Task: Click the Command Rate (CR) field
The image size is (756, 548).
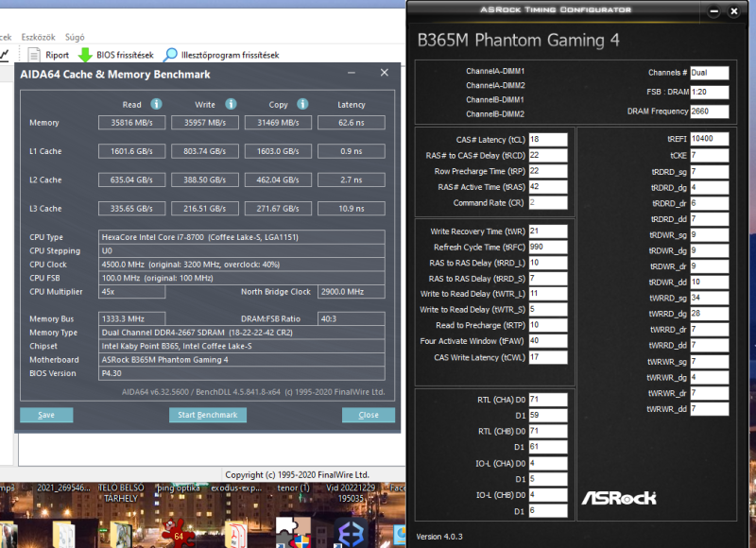Action: [x=548, y=203]
